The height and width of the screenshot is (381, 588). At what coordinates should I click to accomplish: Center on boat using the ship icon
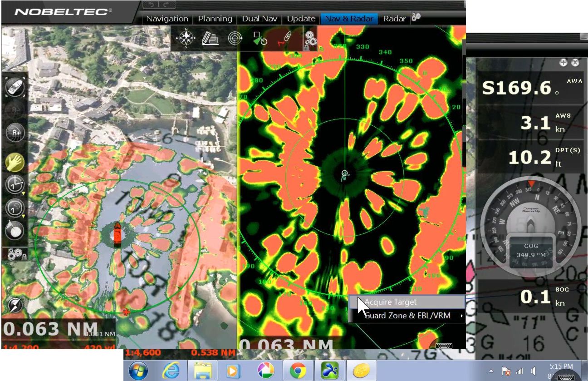(15, 86)
